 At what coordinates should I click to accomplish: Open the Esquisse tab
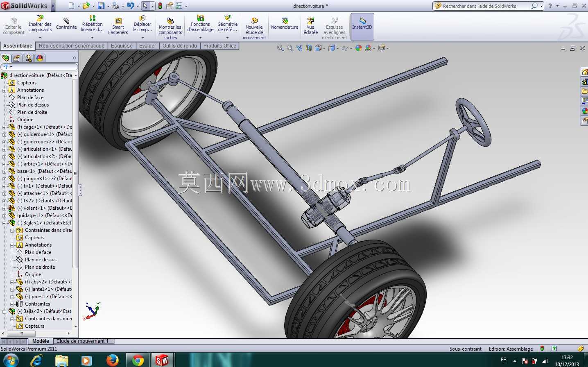tap(122, 46)
